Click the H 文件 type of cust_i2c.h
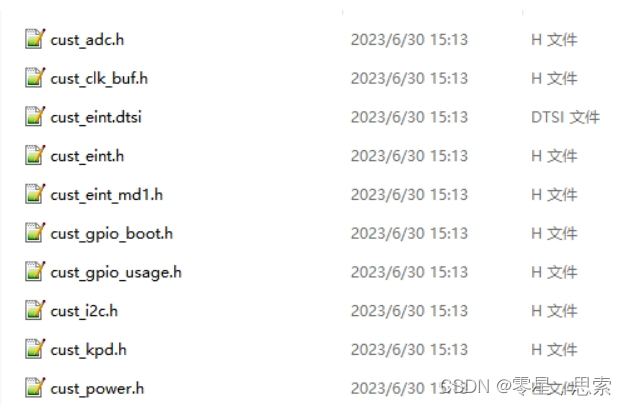 (554, 311)
